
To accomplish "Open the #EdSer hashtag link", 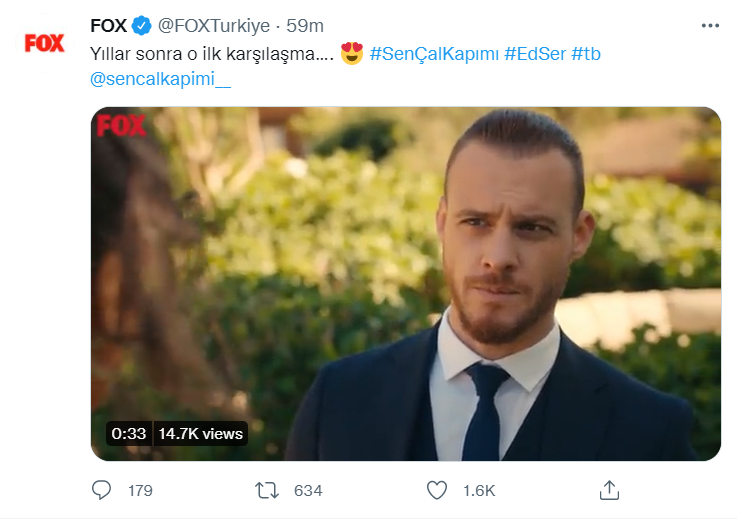I will (x=535, y=53).
